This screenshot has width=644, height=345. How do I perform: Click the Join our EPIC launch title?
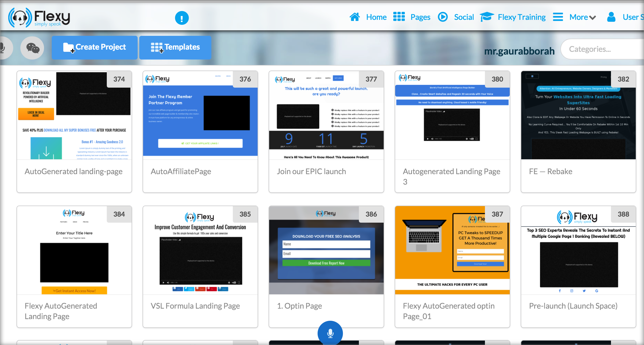[311, 171]
